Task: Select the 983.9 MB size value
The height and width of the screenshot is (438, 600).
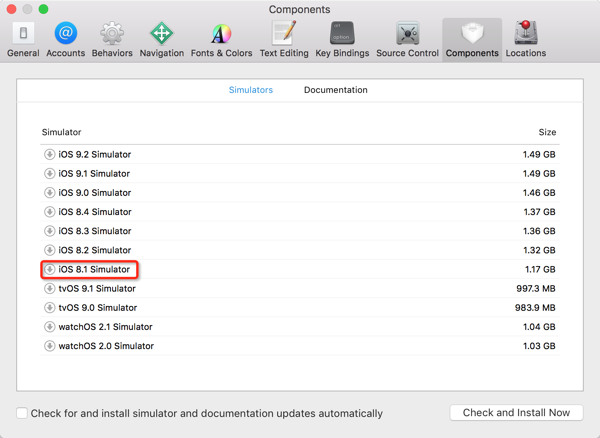Action: pyautogui.click(x=535, y=307)
